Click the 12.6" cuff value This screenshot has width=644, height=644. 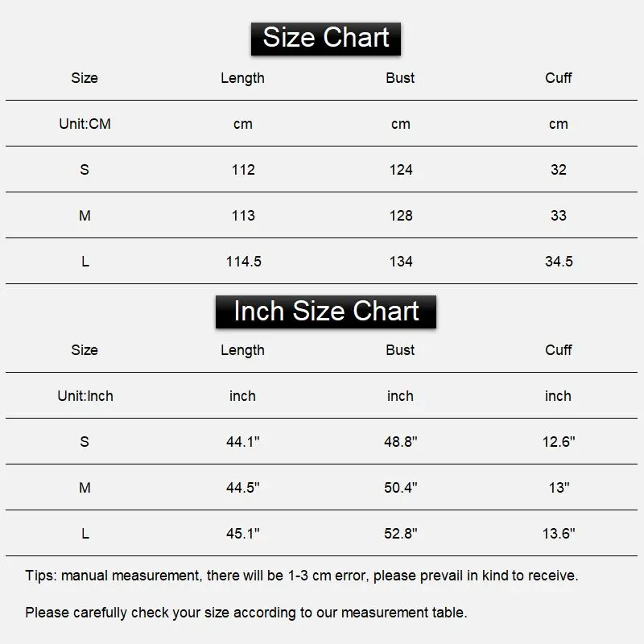559,442
